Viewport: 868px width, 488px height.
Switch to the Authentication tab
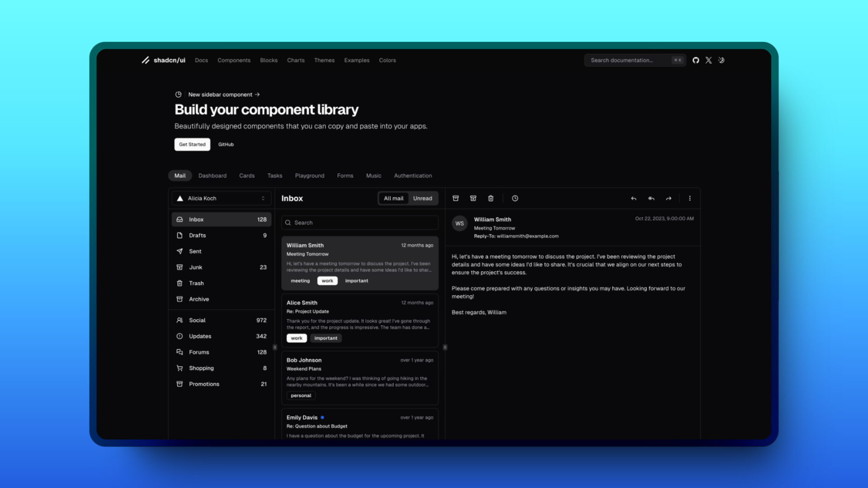click(413, 175)
